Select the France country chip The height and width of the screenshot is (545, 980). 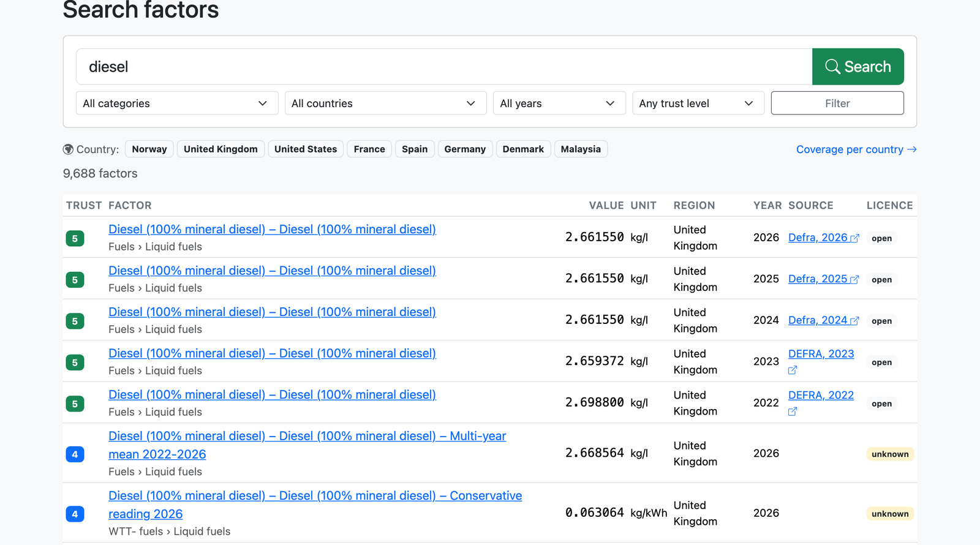pyautogui.click(x=369, y=149)
